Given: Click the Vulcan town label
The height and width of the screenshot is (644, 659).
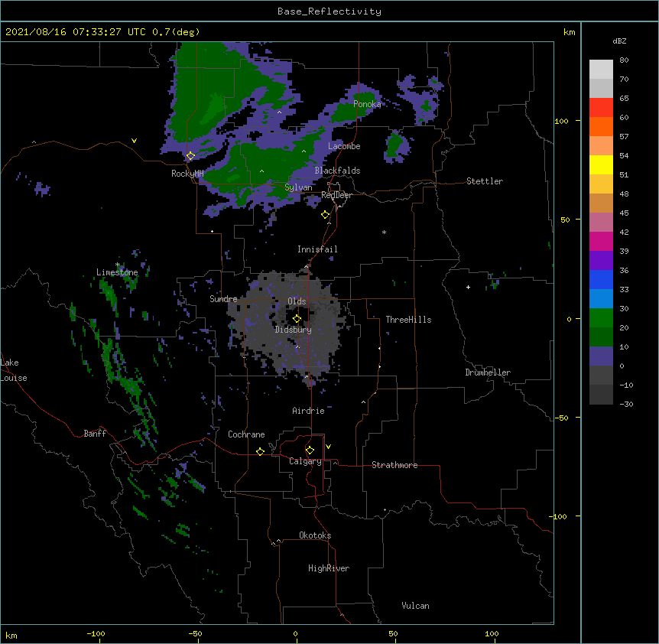Looking at the screenshot, I should pos(415,606).
